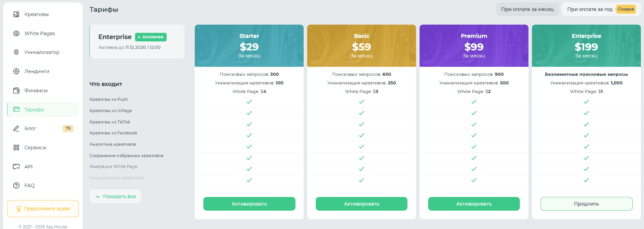The width and height of the screenshot is (644, 229).
Task: Select the Уникализатор fingerprint icon
Action: (x=16, y=52)
